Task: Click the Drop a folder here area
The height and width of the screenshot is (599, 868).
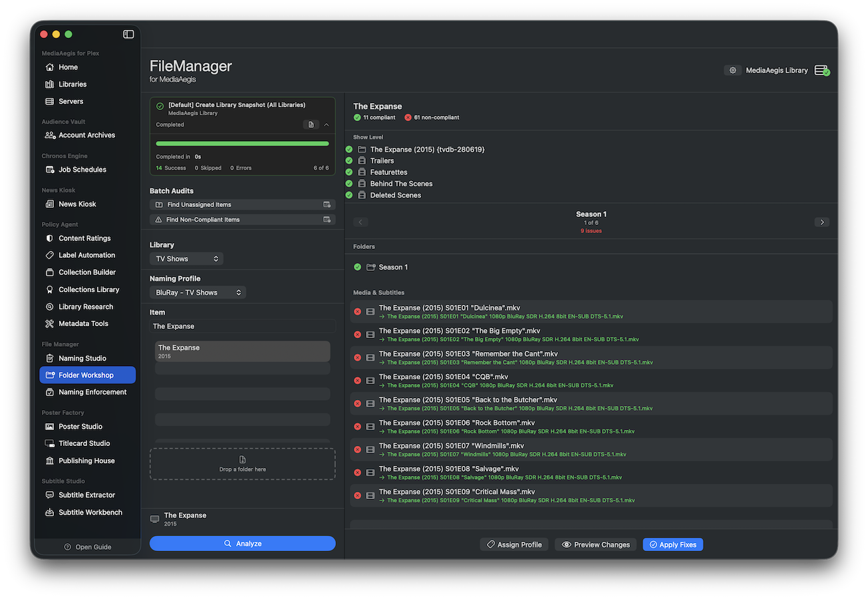Action: [243, 464]
